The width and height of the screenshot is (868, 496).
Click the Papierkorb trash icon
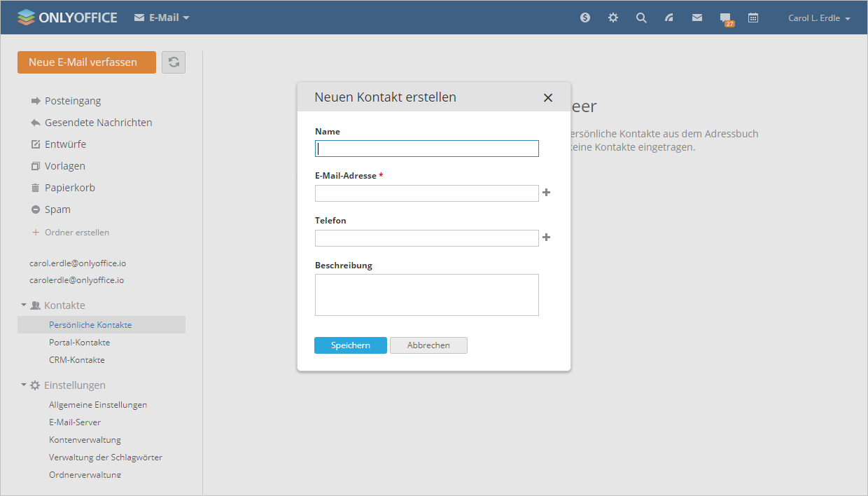click(x=36, y=188)
